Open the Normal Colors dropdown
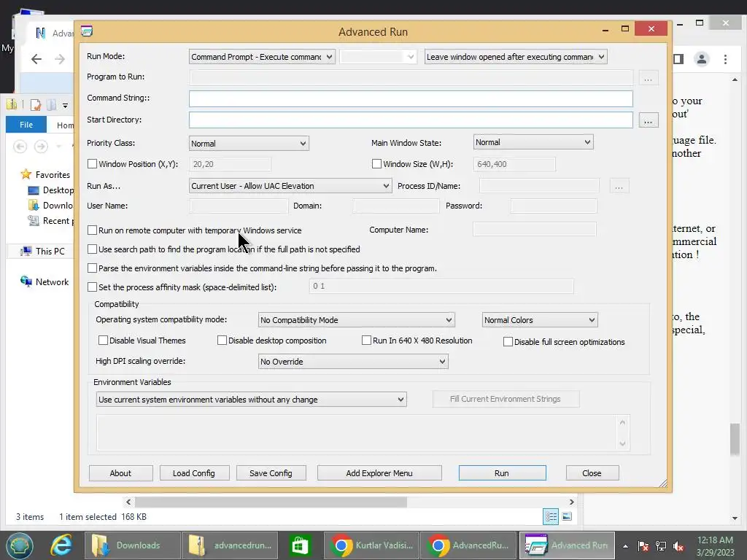The width and height of the screenshot is (747, 560). coord(539,320)
